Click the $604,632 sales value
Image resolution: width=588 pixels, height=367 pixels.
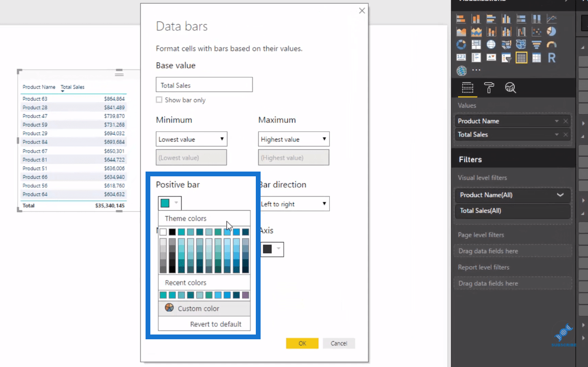click(115, 194)
